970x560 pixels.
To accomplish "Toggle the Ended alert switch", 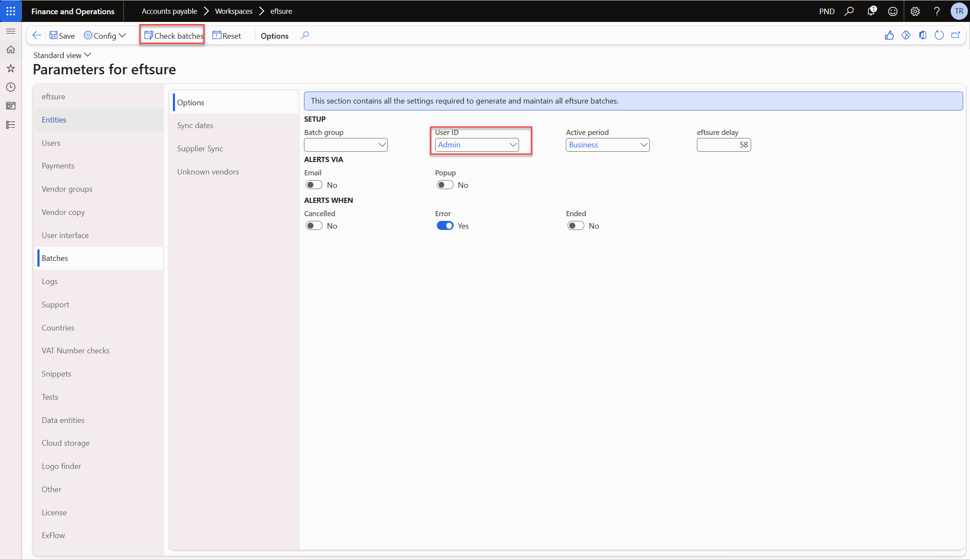I will 576,226.
